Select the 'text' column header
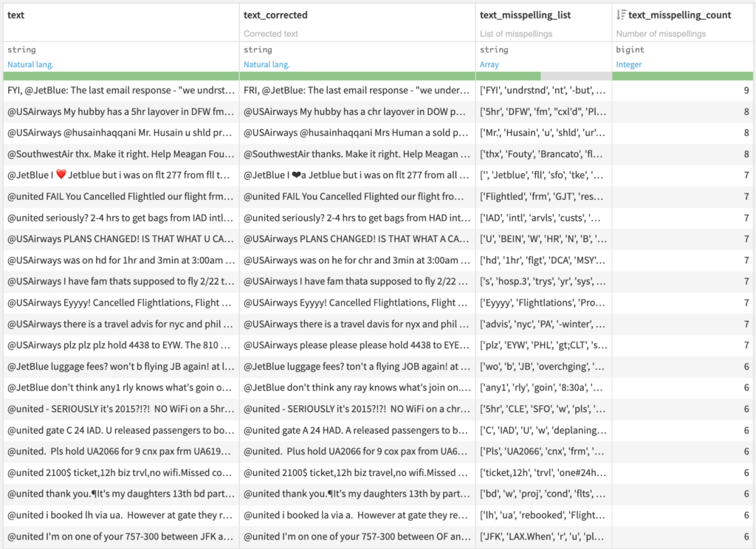756x549 pixels. pos(16,15)
